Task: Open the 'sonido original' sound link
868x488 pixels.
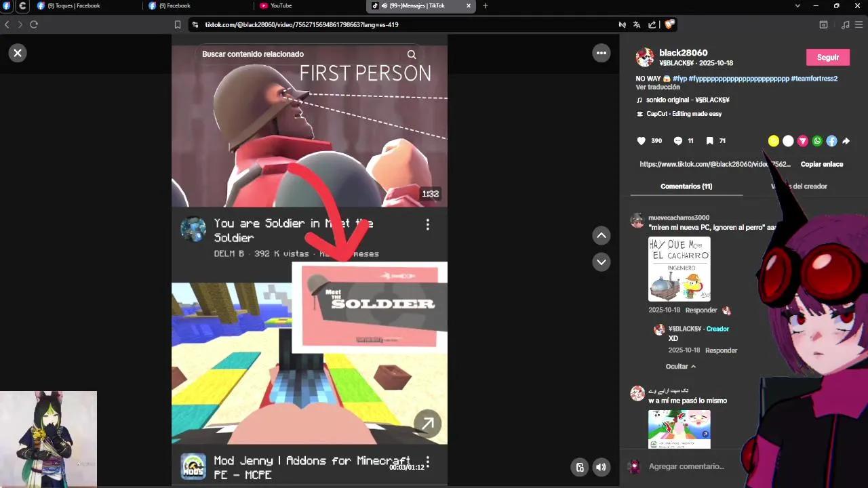Action: 688,100
